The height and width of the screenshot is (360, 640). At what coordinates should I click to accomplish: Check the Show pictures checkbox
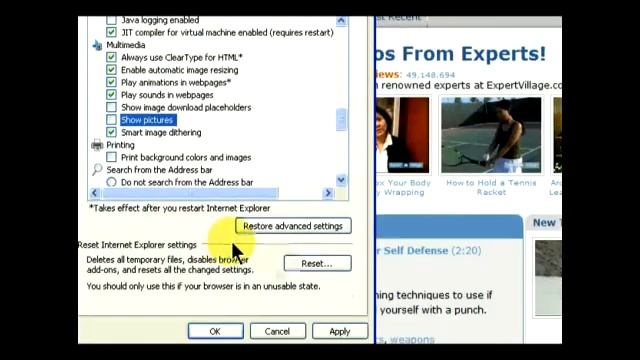(111, 120)
